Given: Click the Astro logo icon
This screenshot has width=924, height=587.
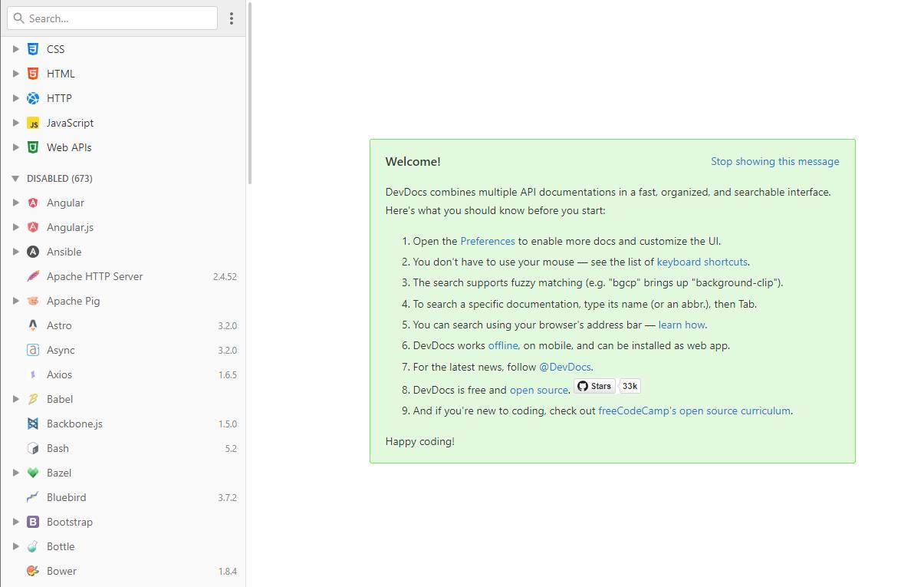Looking at the screenshot, I should [x=33, y=325].
